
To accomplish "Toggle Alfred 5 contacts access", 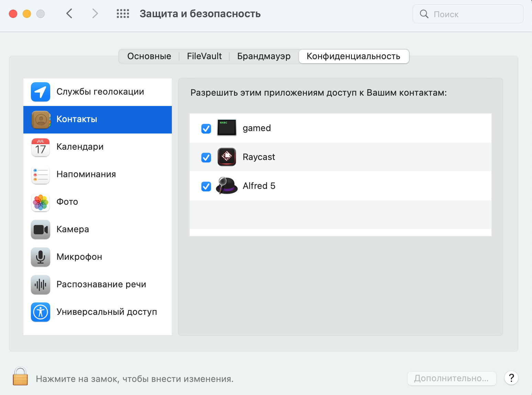I will [206, 186].
